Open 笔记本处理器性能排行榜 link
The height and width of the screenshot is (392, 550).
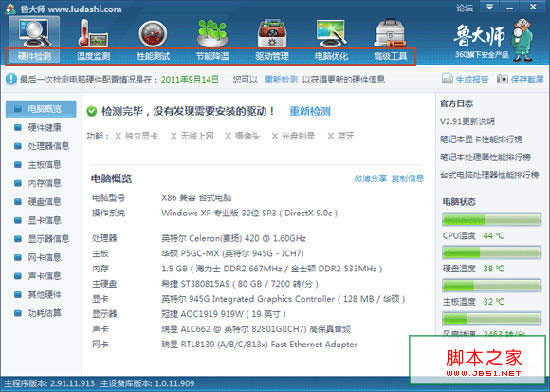pos(485,157)
